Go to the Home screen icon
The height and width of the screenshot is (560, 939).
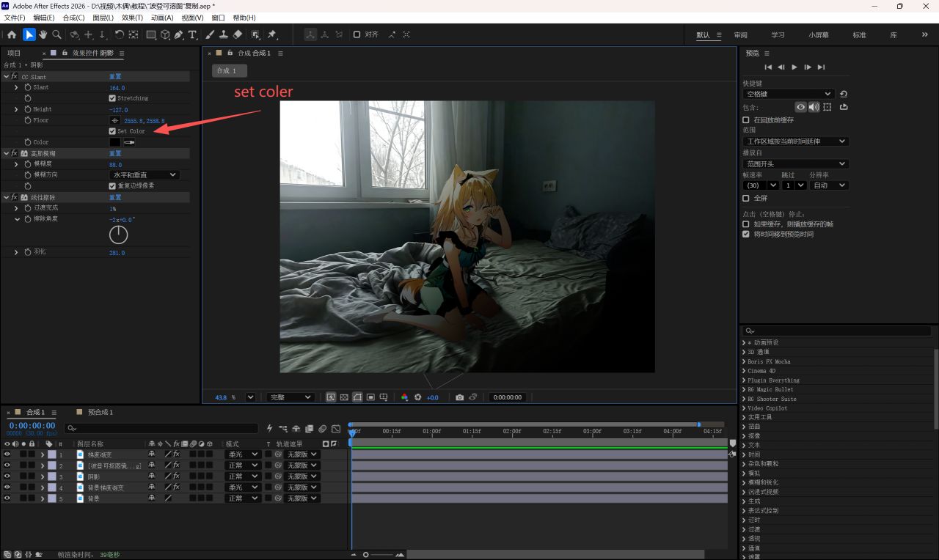click(x=12, y=34)
